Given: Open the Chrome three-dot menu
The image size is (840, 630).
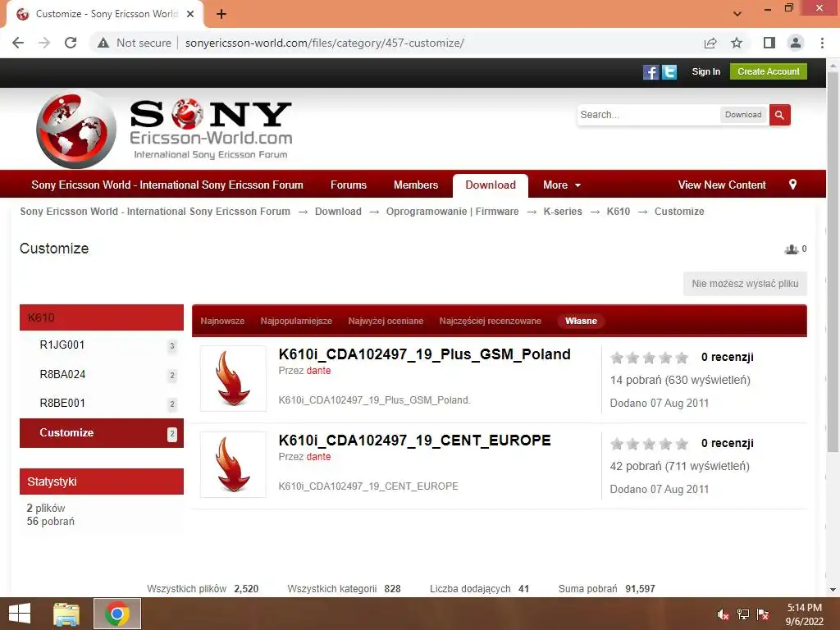Looking at the screenshot, I should click(822, 43).
